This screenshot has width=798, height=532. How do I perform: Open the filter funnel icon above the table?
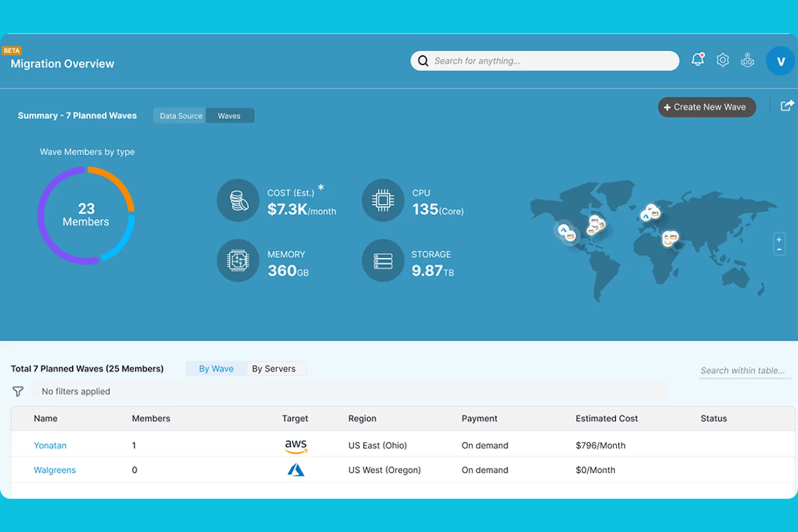click(18, 391)
